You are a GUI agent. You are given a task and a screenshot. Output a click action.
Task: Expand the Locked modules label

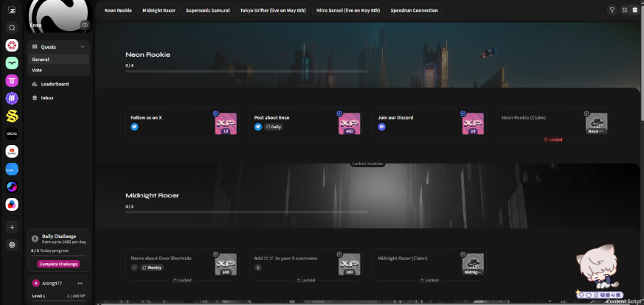tap(367, 164)
